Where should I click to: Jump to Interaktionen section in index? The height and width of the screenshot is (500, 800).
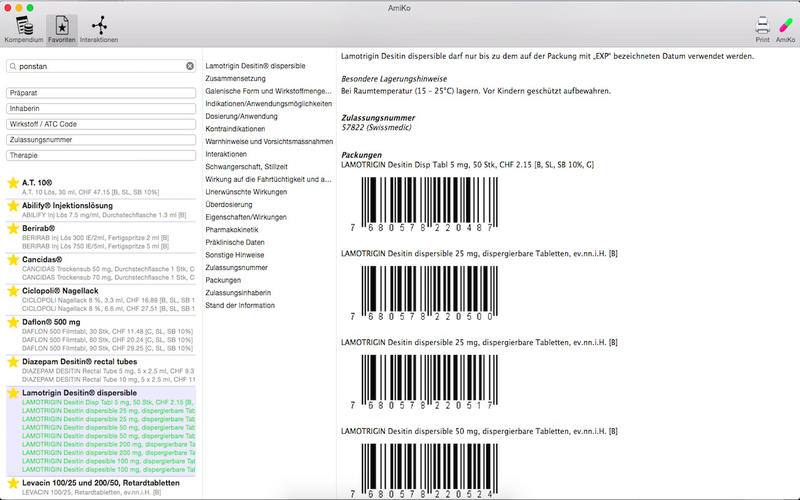tap(226, 154)
